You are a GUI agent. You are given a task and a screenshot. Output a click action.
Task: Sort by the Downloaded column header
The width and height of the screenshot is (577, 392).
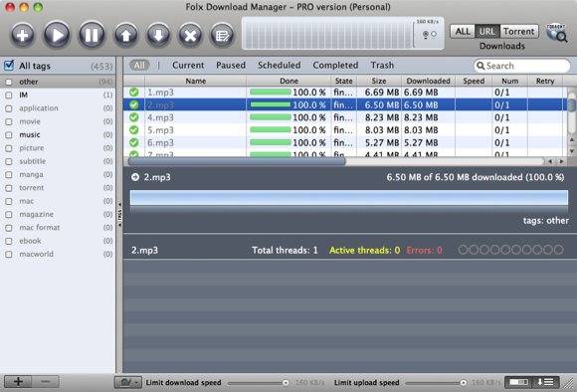tap(428, 81)
